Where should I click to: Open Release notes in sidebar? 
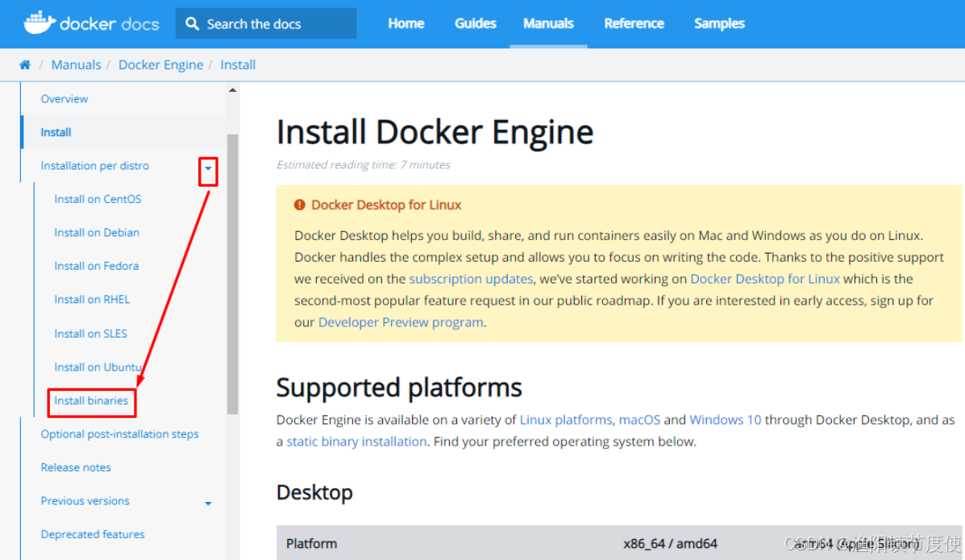(76, 467)
